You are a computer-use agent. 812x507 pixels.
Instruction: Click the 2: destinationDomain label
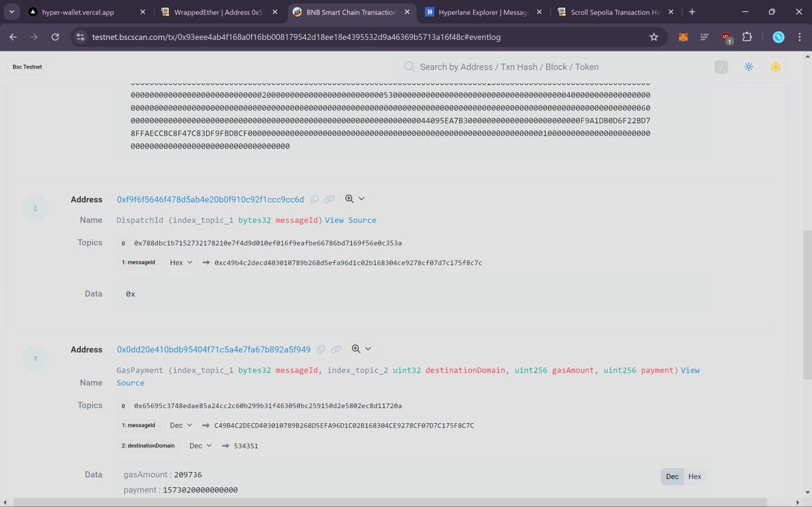coord(148,445)
